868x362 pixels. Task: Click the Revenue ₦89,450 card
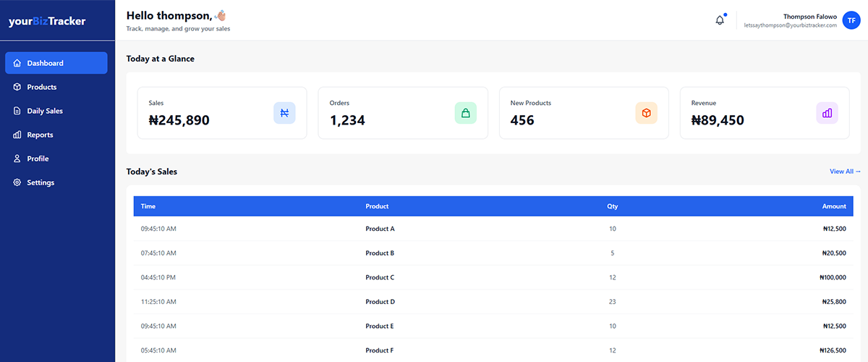[x=765, y=113]
